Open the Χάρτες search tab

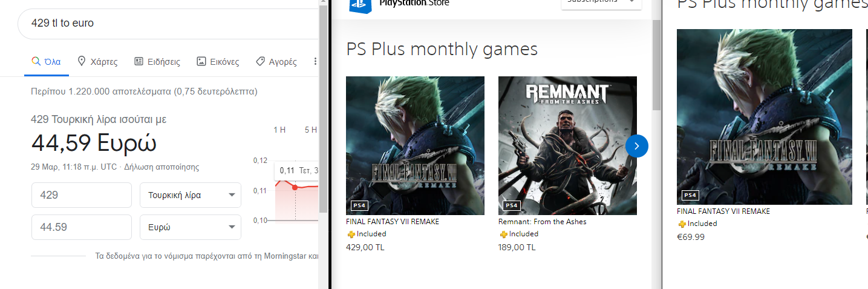tap(97, 62)
